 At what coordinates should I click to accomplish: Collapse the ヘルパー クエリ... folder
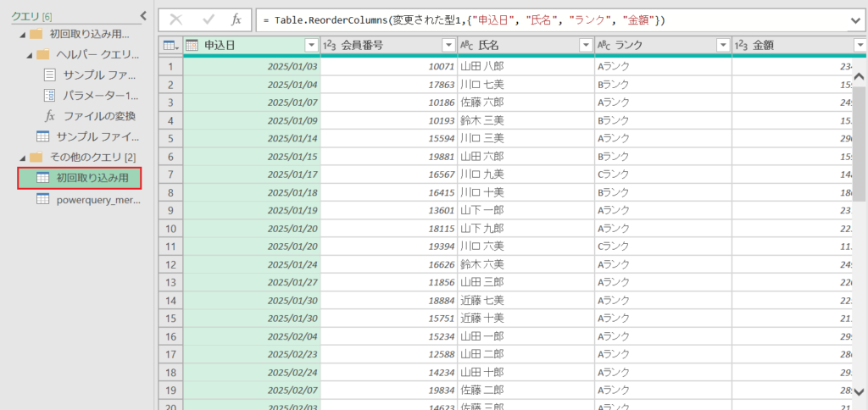coord(30,55)
